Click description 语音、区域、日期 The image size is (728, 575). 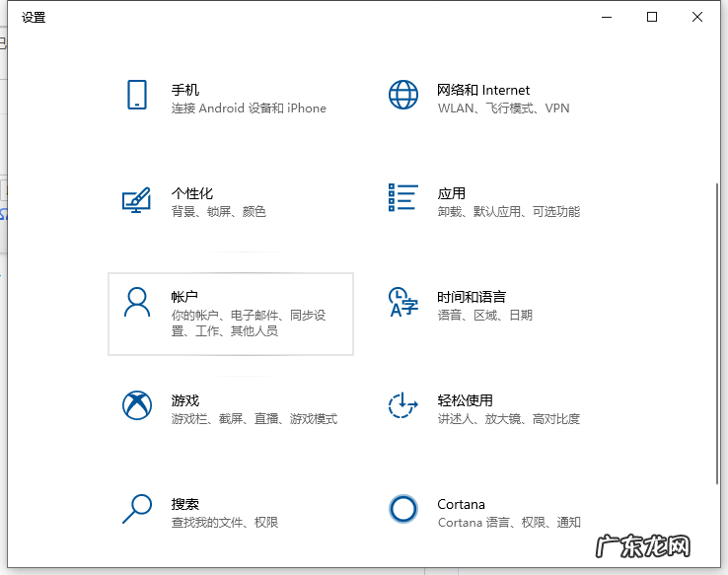484,315
